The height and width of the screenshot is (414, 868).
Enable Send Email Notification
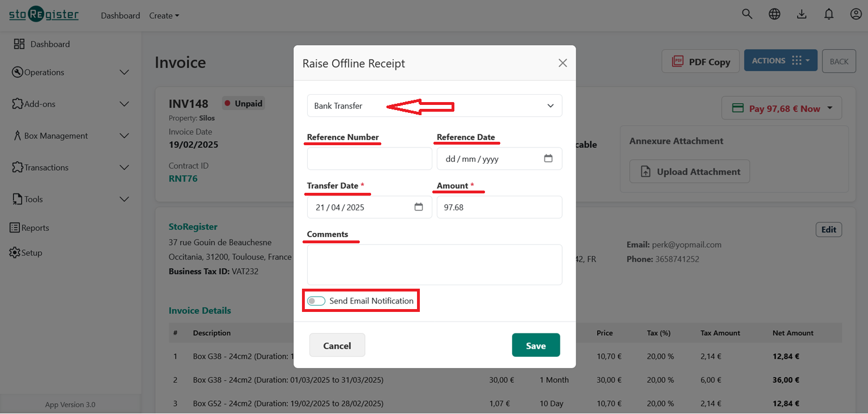coord(316,301)
